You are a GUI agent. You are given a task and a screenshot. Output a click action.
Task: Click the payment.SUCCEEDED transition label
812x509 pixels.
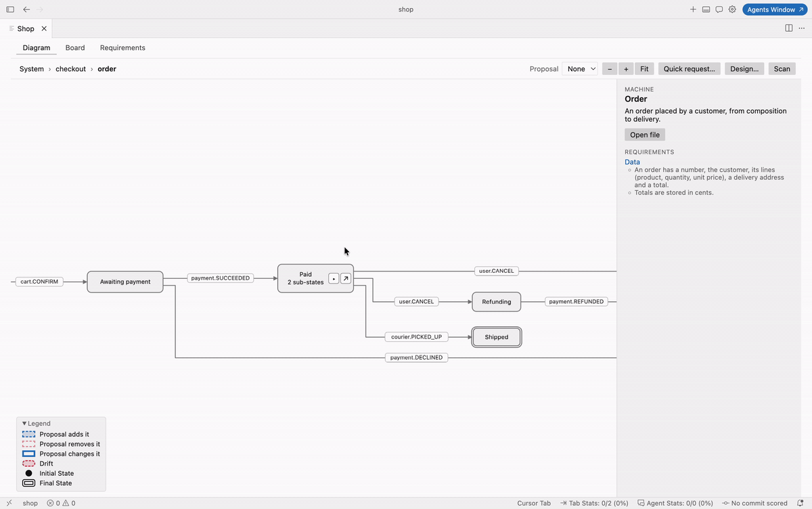(x=221, y=278)
